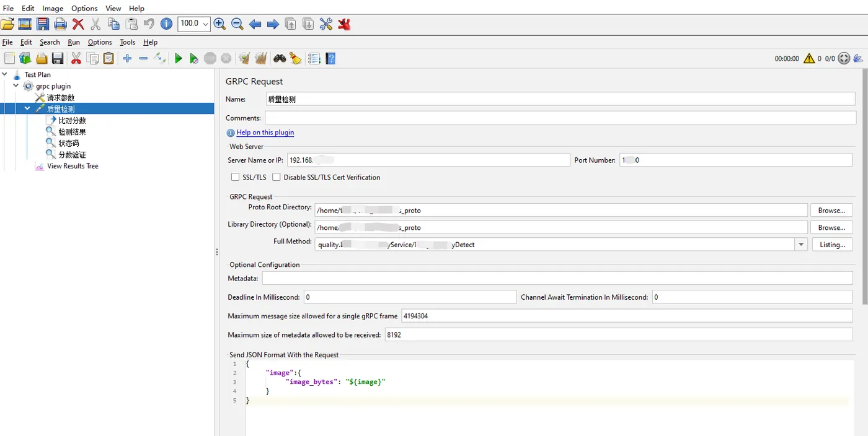Click the Function Helper list icon
Viewport: 868px width, 436px height.
(x=314, y=58)
